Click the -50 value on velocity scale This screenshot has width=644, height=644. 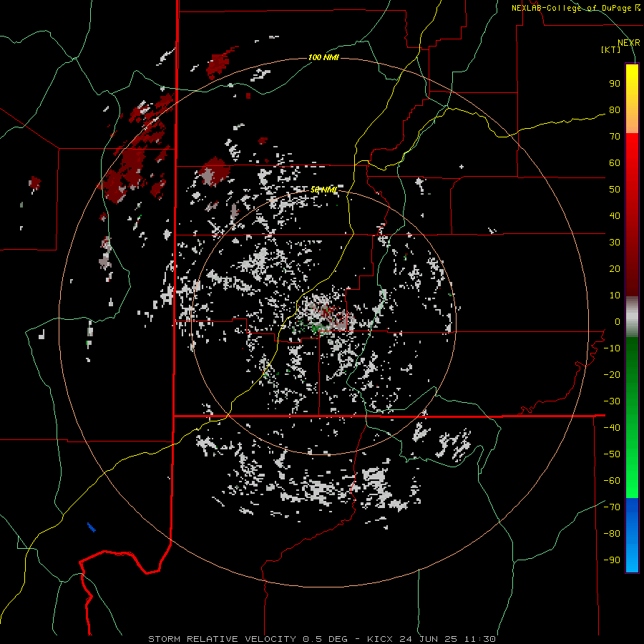(x=612, y=454)
